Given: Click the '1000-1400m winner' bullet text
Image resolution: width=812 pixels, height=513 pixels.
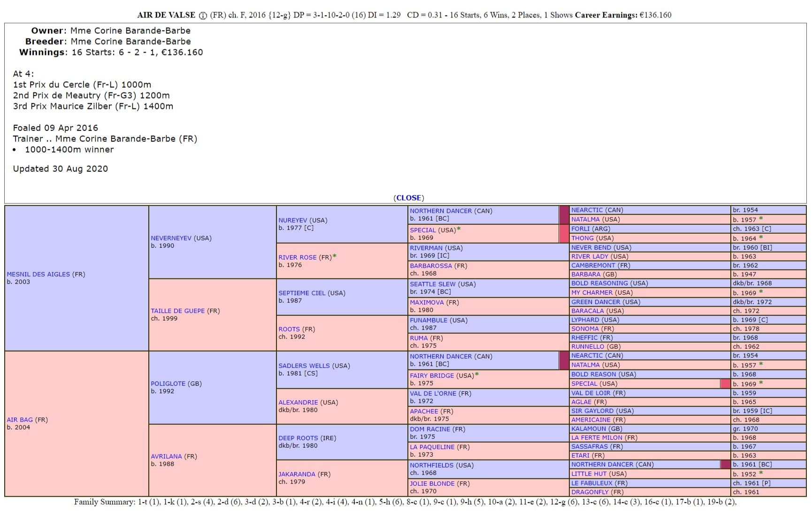Looking at the screenshot, I should (69, 150).
